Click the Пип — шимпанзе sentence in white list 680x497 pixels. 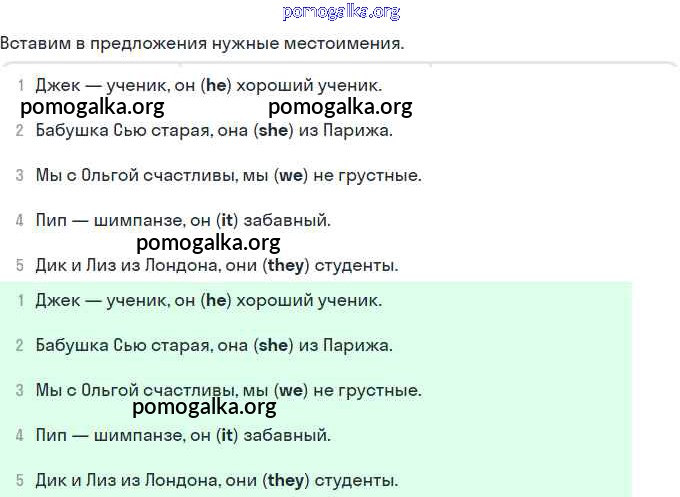point(182,220)
